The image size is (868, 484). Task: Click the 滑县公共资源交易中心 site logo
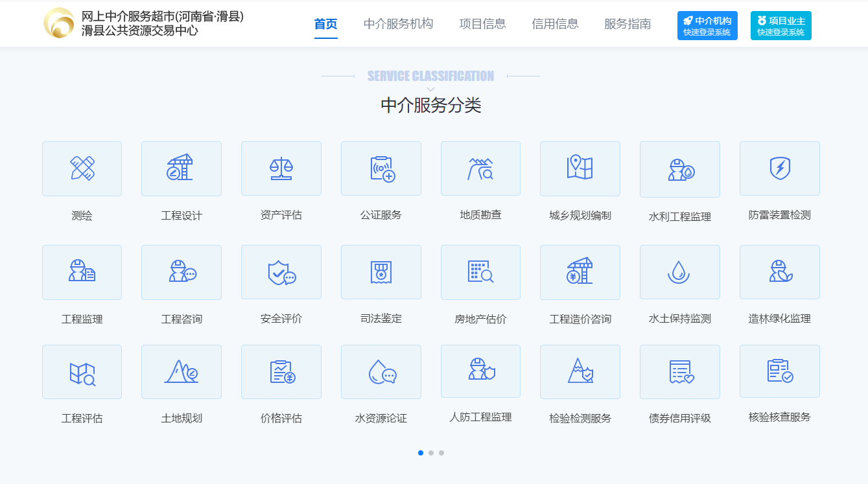[x=59, y=23]
